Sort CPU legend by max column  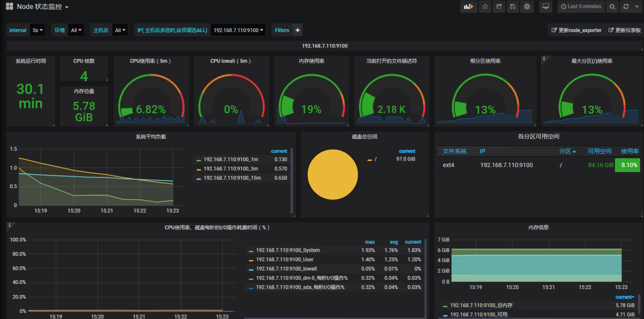point(370,242)
